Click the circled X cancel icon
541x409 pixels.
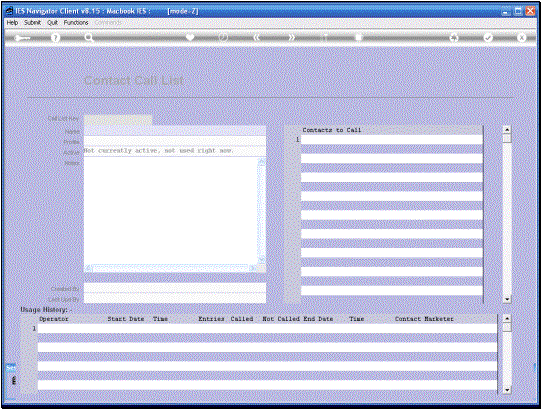click(x=522, y=38)
